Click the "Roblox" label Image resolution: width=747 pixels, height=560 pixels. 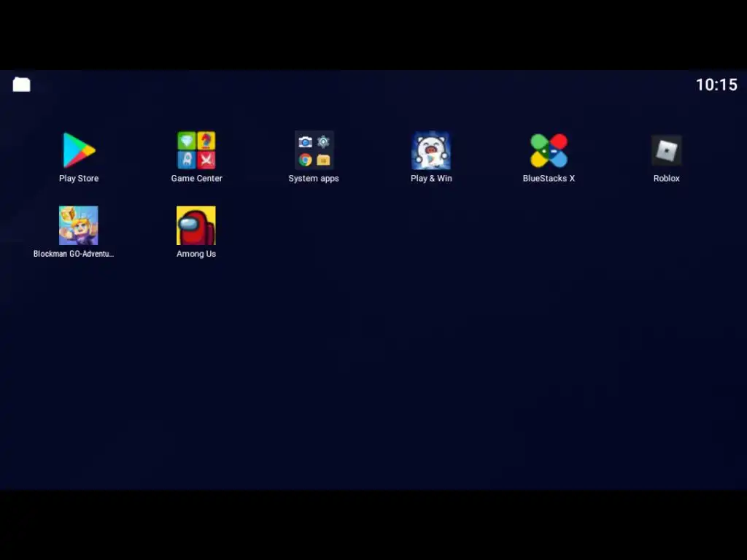[x=667, y=178]
